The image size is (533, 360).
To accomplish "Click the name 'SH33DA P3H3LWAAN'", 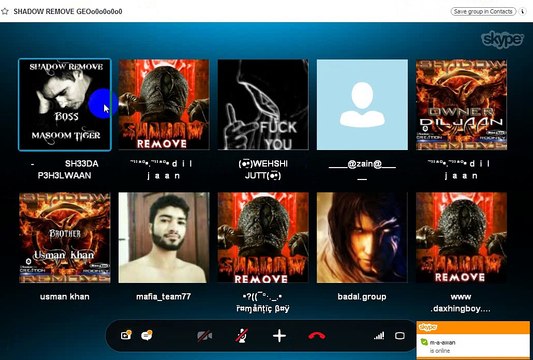I will coord(65,170).
